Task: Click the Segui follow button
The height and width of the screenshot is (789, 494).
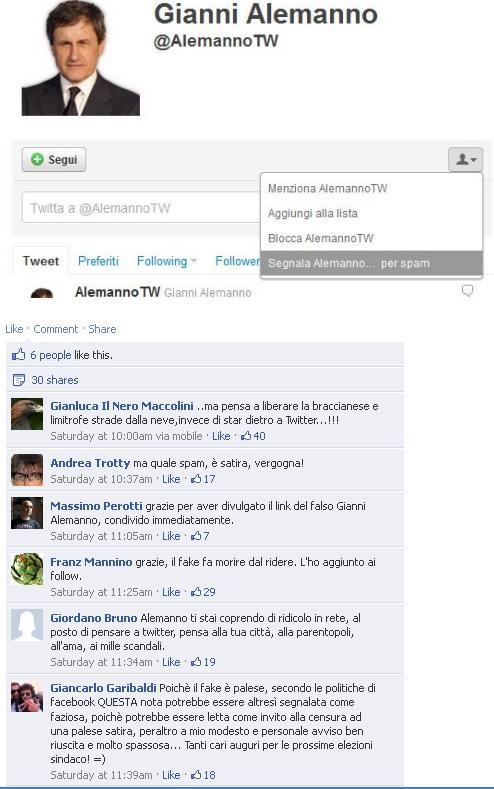Action: pos(54,160)
